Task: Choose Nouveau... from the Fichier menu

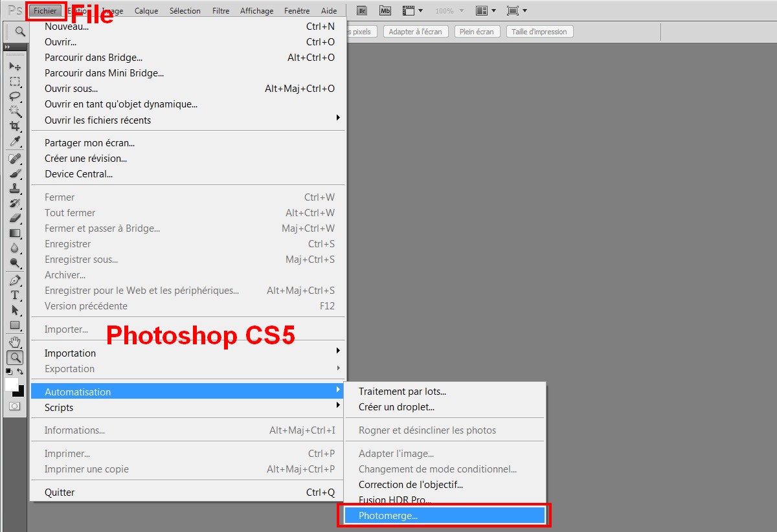Action: point(188,27)
